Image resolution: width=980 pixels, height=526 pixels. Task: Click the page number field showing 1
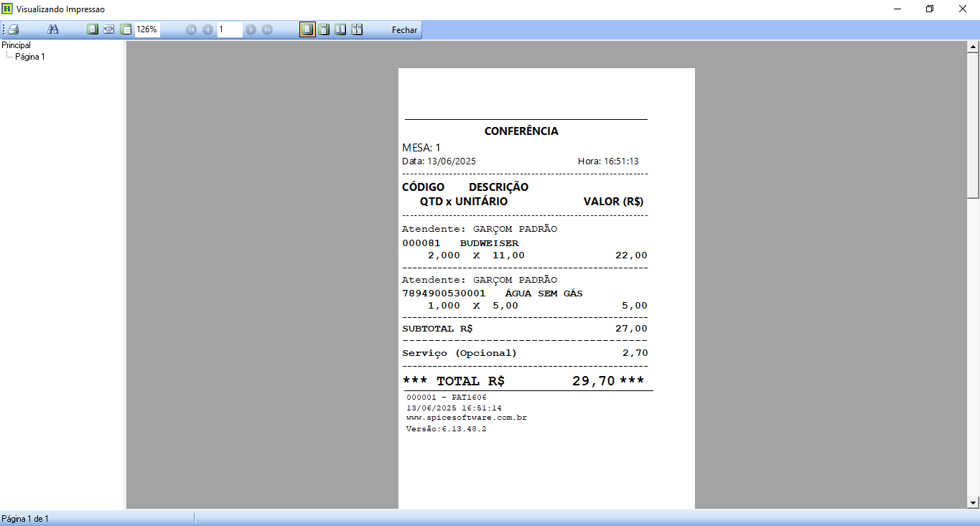[x=230, y=29]
